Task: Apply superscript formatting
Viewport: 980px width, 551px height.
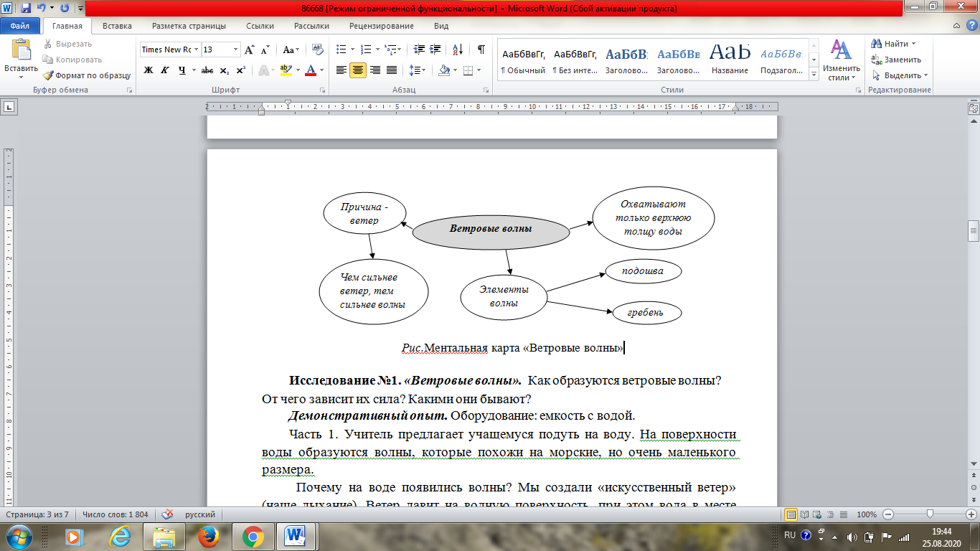Action: pyautogui.click(x=240, y=70)
